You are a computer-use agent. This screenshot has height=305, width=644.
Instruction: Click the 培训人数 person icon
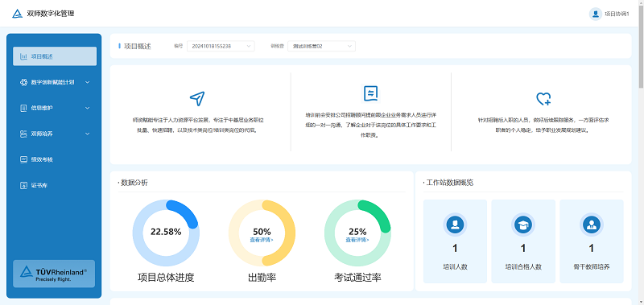pyautogui.click(x=455, y=225)
